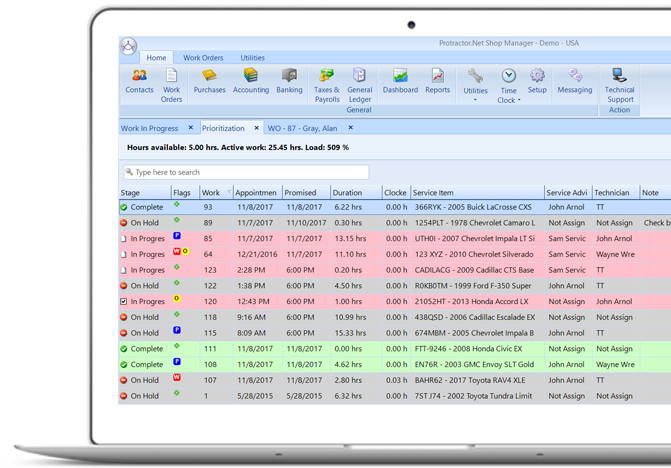This screenshot has height=468, width=671.
Task: Click the On Hold stage icon for work order 89
Action: [124, 223]
